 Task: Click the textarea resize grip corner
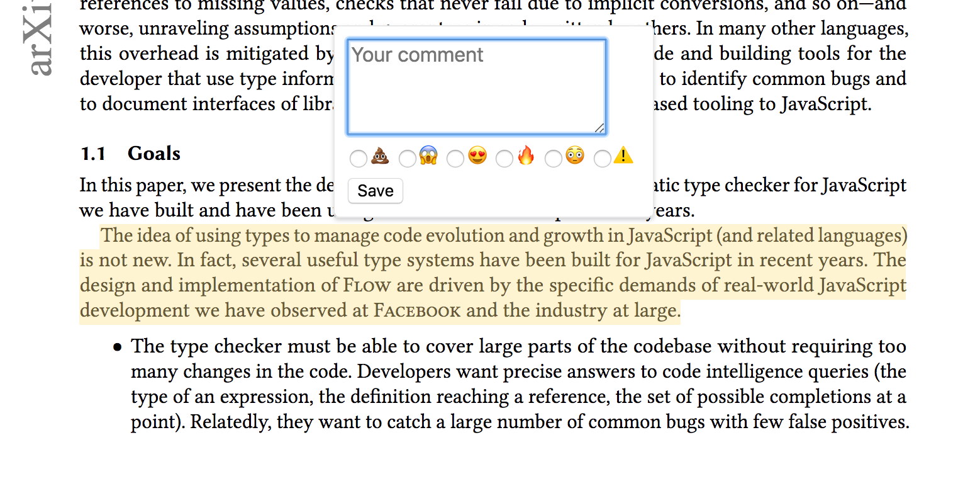click(x=599, y=128)
